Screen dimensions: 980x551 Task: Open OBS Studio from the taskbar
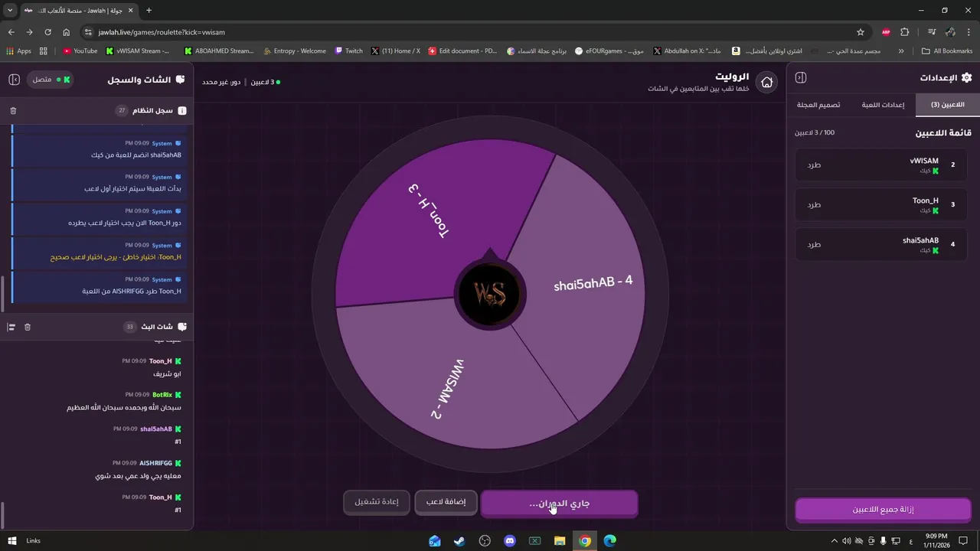click(x=485, y=541)
